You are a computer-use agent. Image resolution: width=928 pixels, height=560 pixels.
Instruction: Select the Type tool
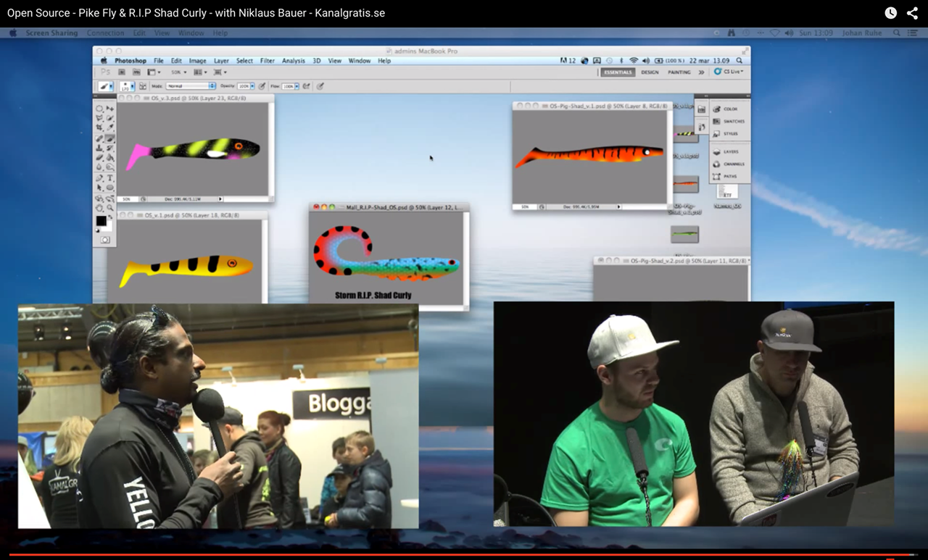click(110, 177)
